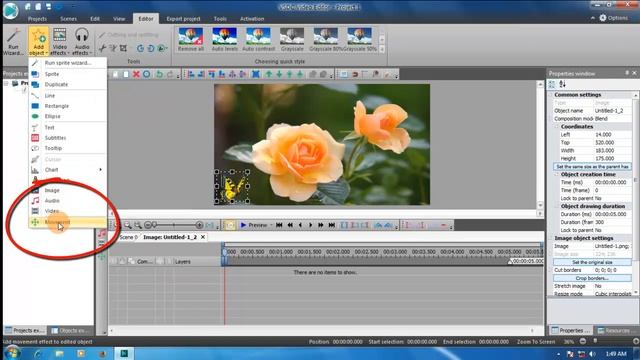Open the Composition mode Blend dropdown
Image resolution: width=640 pixels, height=360 pixels.
tap(612, 118)
